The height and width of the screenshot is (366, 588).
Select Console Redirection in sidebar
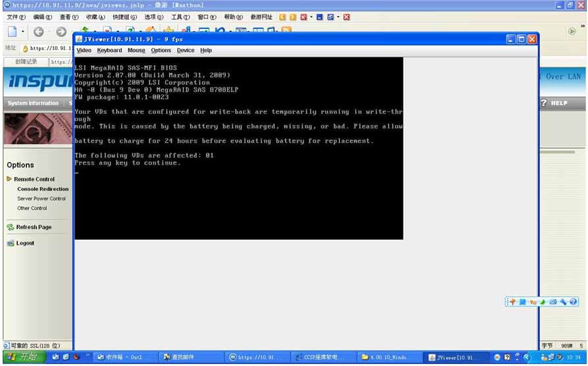pos(43,189)
